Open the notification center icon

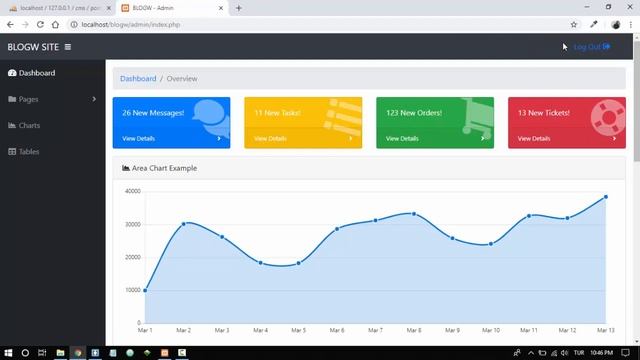click(625, 353)
